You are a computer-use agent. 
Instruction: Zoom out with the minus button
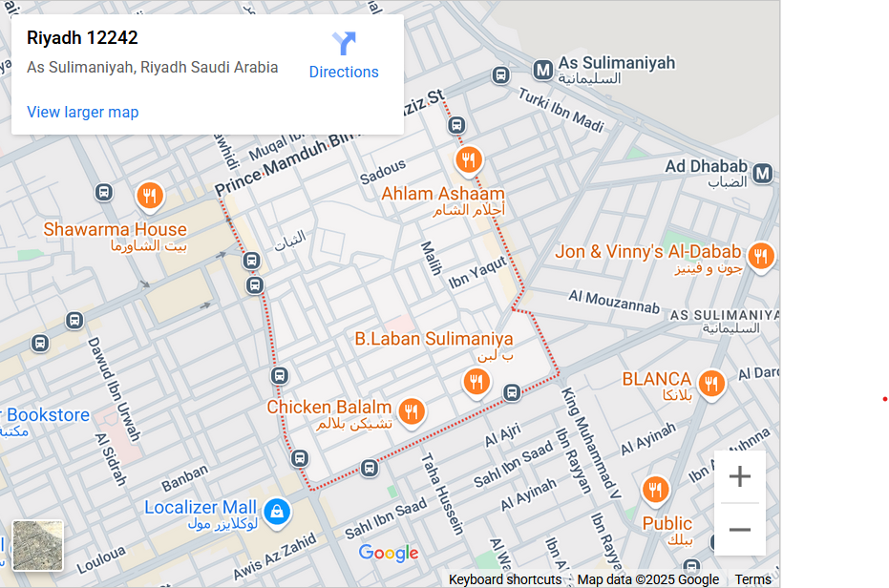pyautogui.click(x=739, y=530)
